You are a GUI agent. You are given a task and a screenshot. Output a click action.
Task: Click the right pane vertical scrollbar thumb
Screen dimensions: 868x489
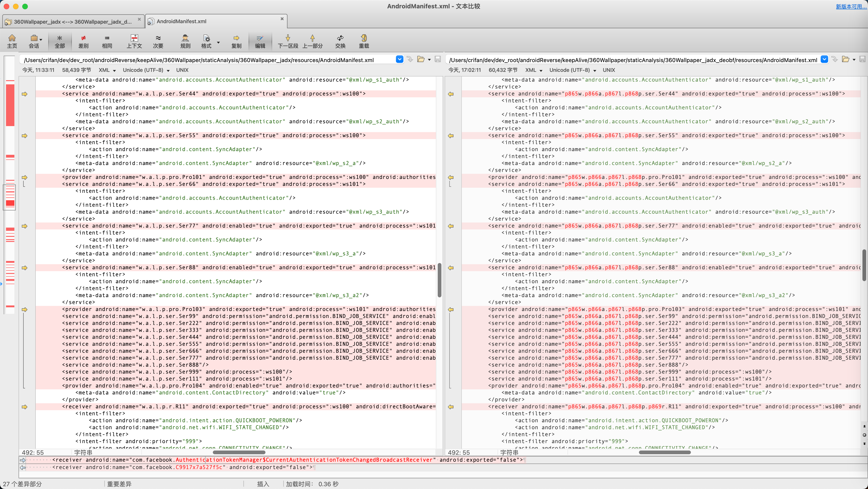864,265
